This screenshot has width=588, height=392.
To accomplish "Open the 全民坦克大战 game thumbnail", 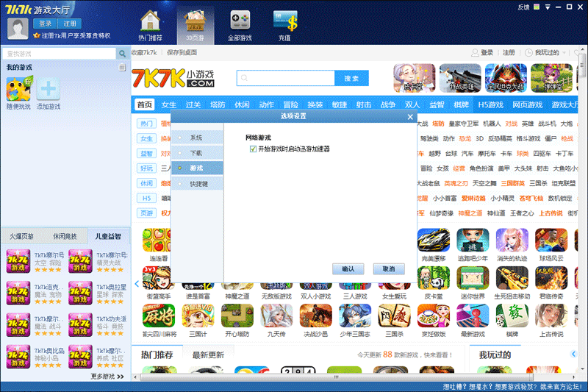I will 506,78.
